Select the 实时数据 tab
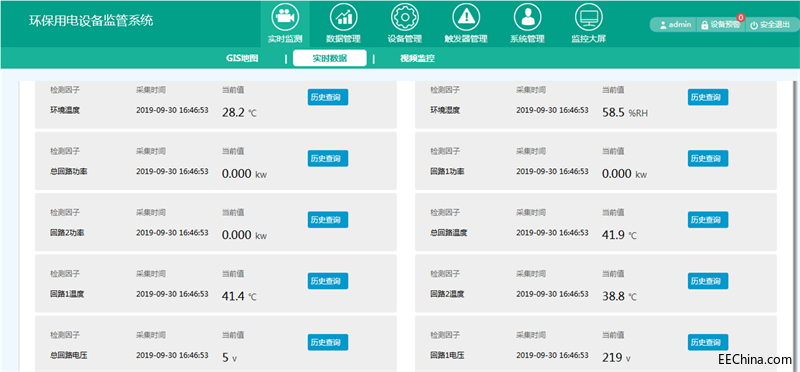The width and height of the screenshot is (800, 372). pos(330,58)
